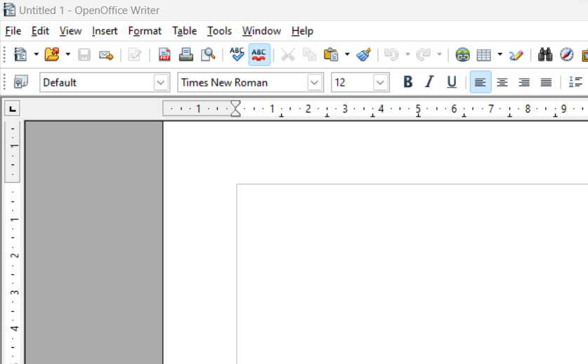Select Centered paragraph alignment
588x364 pixels.
[502, 82]
